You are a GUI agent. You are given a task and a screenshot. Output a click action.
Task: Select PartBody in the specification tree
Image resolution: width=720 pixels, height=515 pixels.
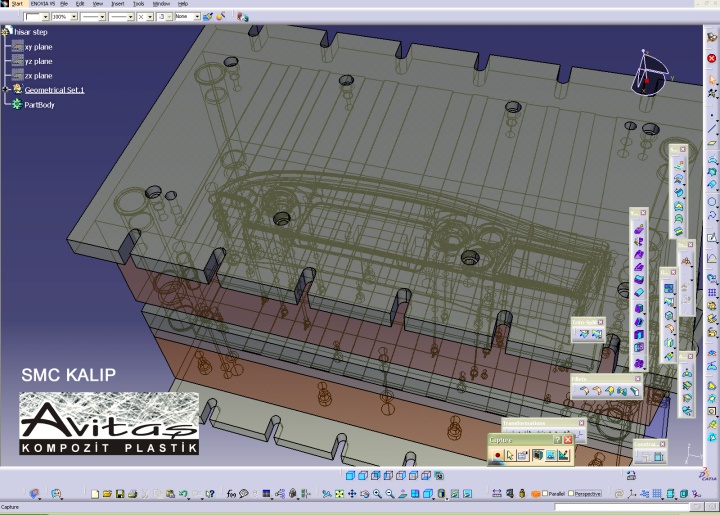click(39, 104)
